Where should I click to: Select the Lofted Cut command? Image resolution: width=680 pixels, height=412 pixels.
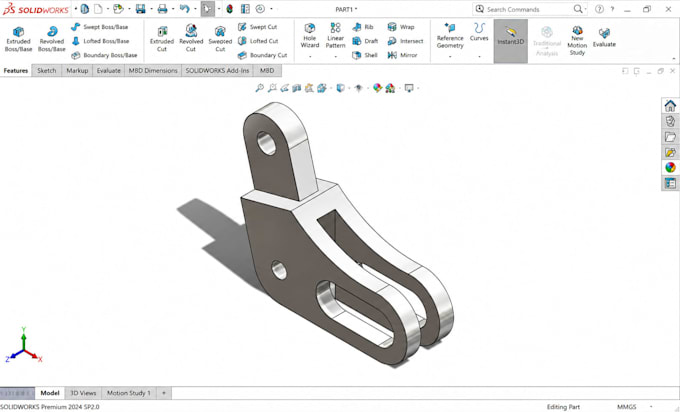pyautogui.click(x=258, y=41)
